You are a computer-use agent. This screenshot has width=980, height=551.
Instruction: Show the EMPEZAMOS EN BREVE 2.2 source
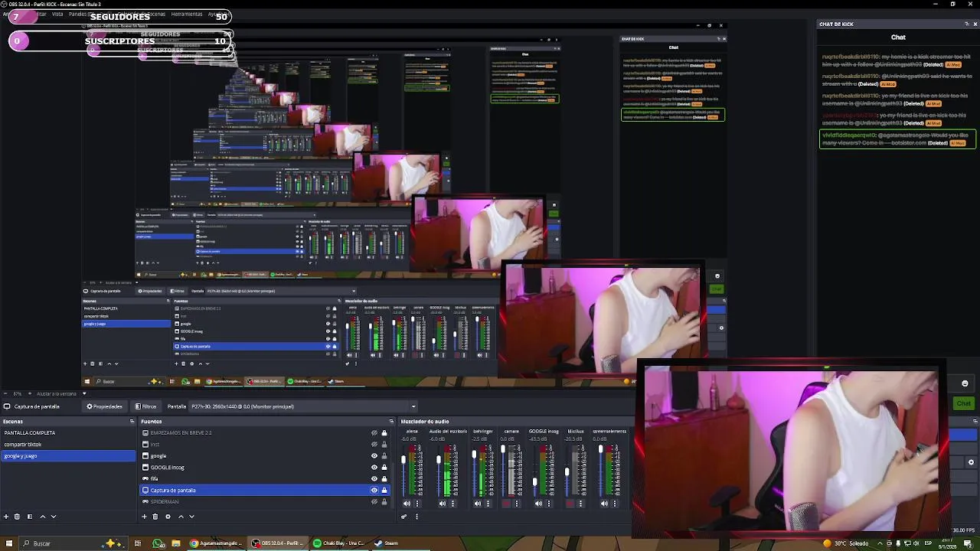click(374, 433)
